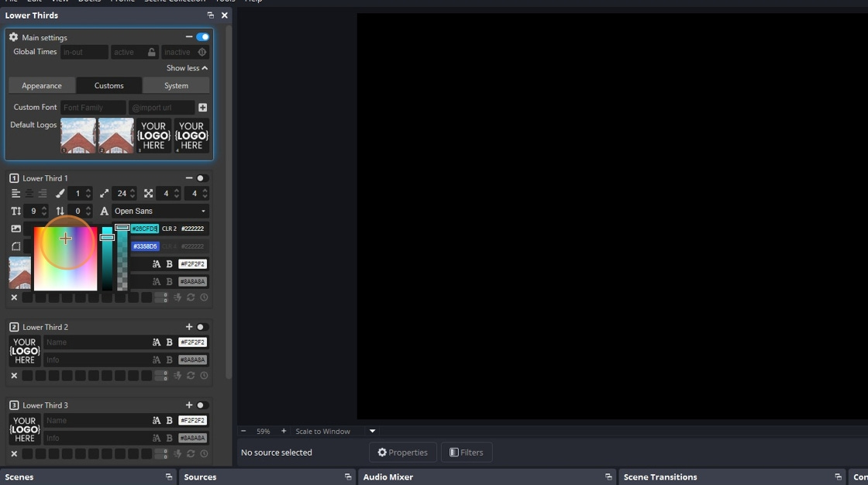Pick a color in the spectrum square
This screenshot has height=485, width=868.
pyautogui.click(x=65, y=259)
